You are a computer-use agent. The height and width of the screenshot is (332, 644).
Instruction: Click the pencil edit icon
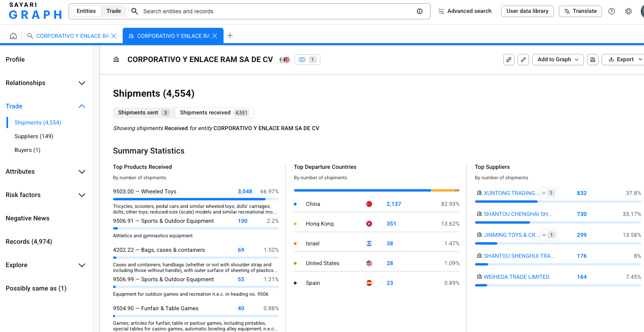click(x=523, y=60)
